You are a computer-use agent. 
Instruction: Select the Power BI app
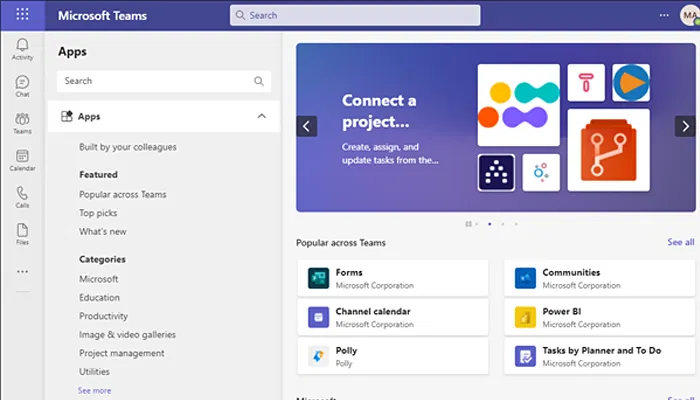598,317
